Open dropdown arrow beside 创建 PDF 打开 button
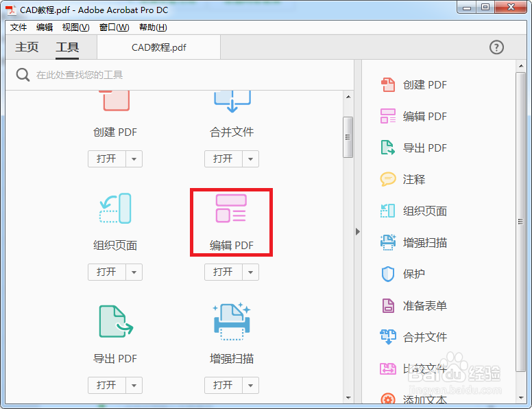The image size is (532, 409). tap(134, 159)
